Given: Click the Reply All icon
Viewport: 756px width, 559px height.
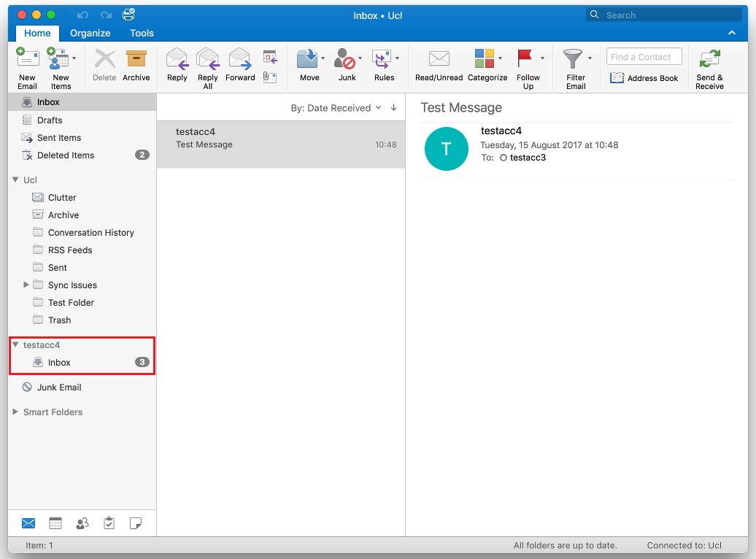Looking at the screenshot, I should pyautogui.click(x=208, y=59).
